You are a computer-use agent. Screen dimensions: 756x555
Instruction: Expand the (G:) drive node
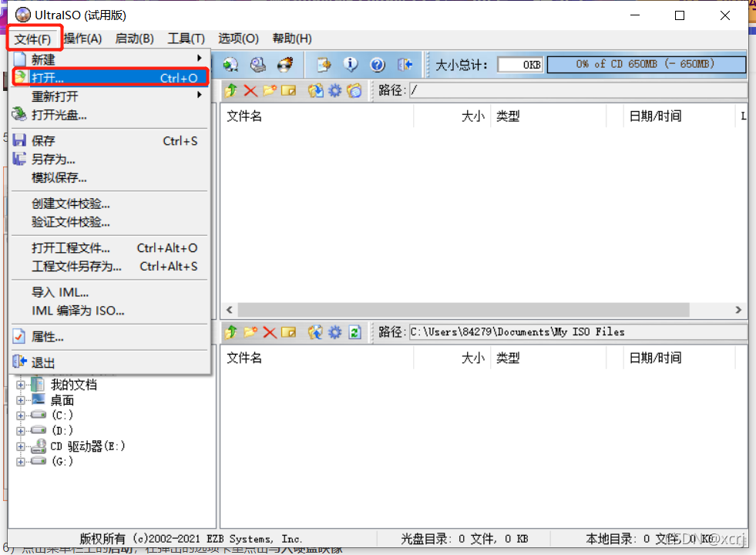[20, 462]
